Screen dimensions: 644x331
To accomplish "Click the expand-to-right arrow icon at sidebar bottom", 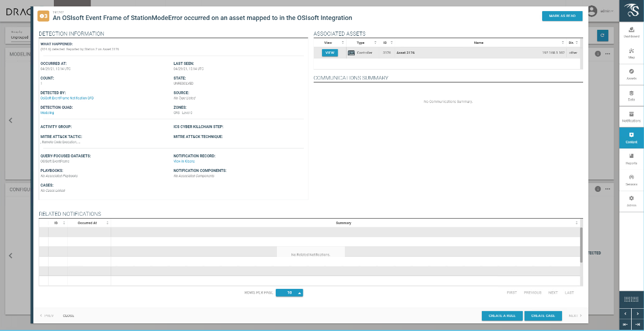I will click(x=638, y=325).
